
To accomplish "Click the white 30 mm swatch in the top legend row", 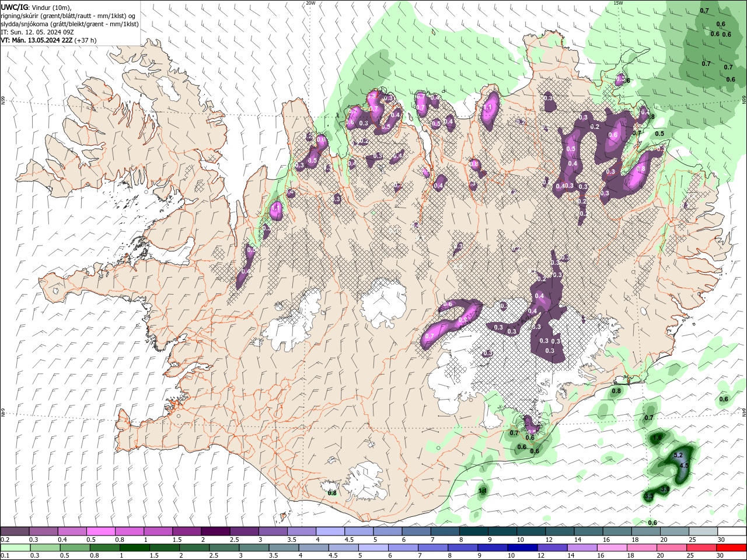I will point(731,531).
